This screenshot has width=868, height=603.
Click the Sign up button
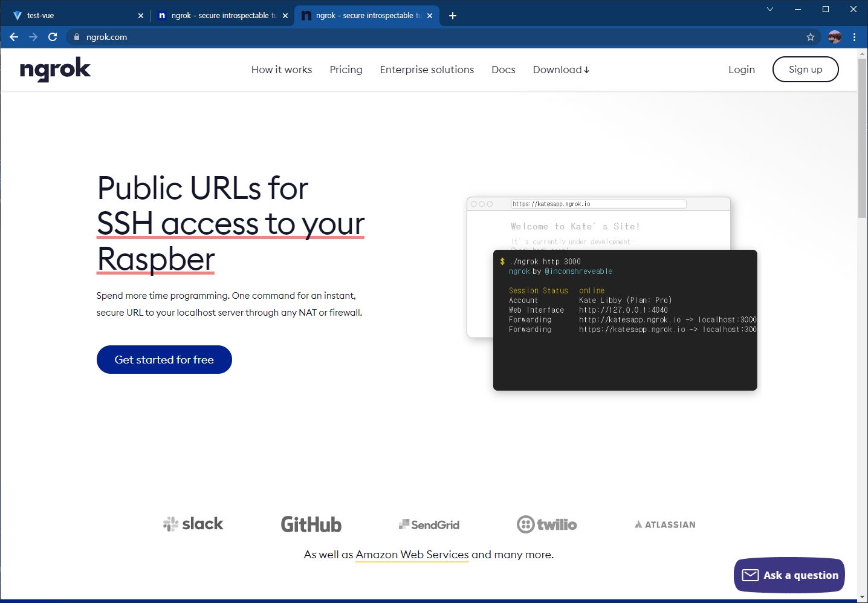tap(806, 69)
